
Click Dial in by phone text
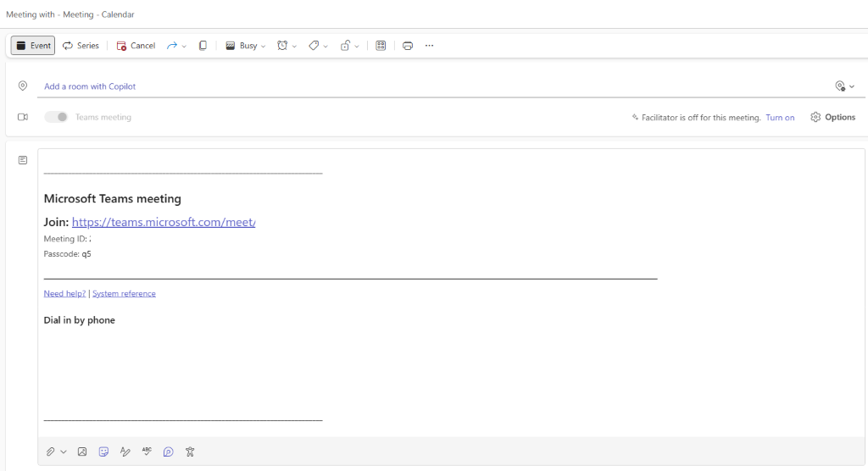(x=79, y=320)
